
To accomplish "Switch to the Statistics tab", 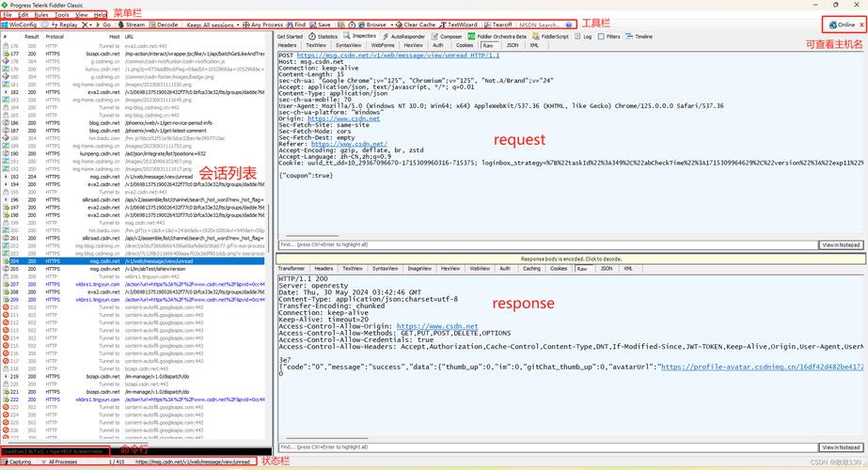I will tap(324, 37).
